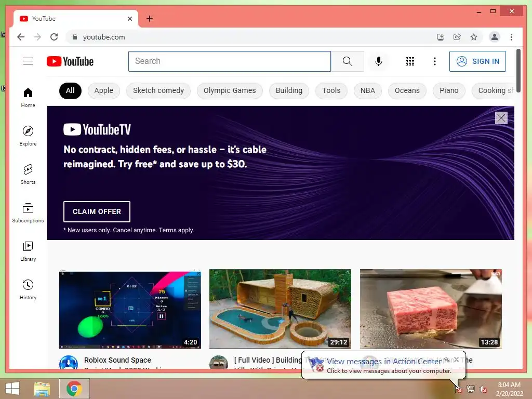
Task: Open Explore in the sidebar
Action: pyautogui.click(x=28, y=136)
